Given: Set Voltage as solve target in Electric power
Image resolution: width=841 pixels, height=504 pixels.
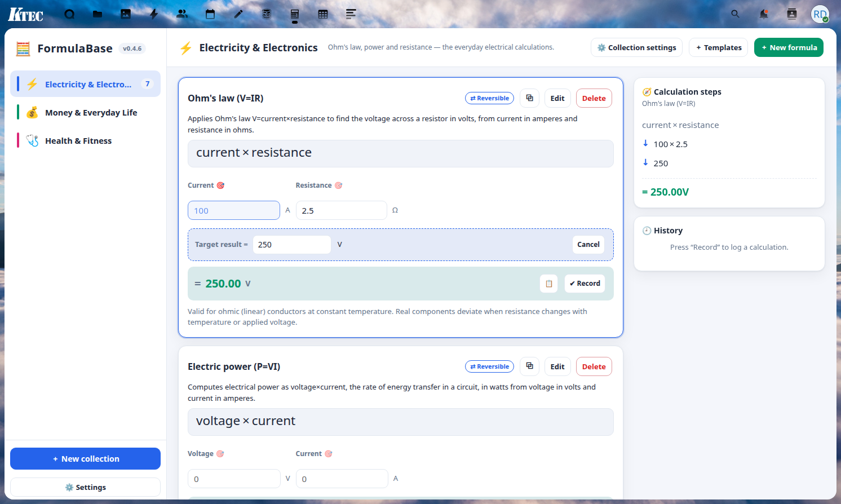Looking at the screenshot, I should [220, 454].
